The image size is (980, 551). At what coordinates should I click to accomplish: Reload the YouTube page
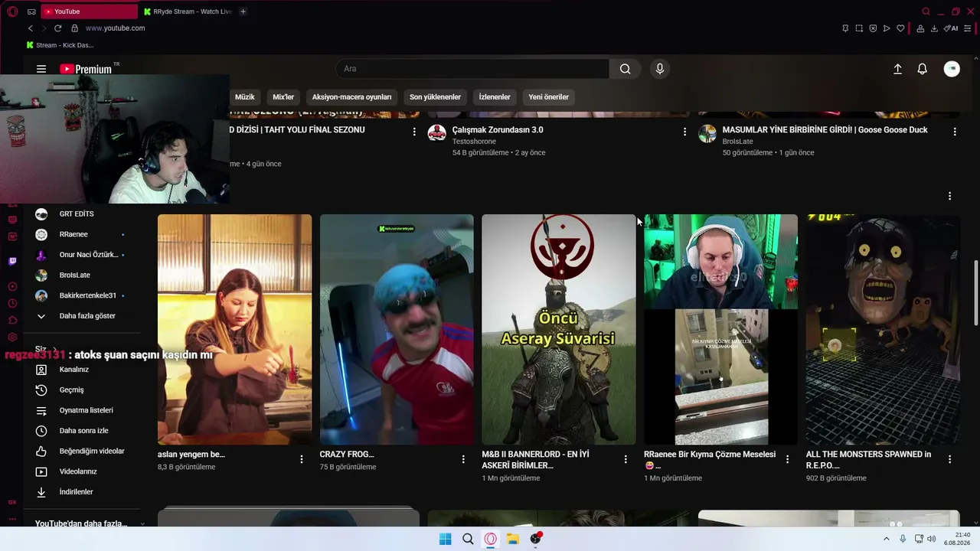[x=57, y=28]
